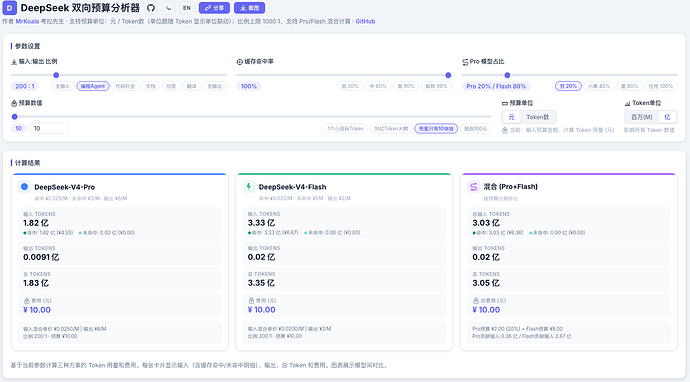Image resolution: width=690 pixels, height=382 pixels.
Task: Click the cache hit rate clock icon
Action: click(240, 62)
